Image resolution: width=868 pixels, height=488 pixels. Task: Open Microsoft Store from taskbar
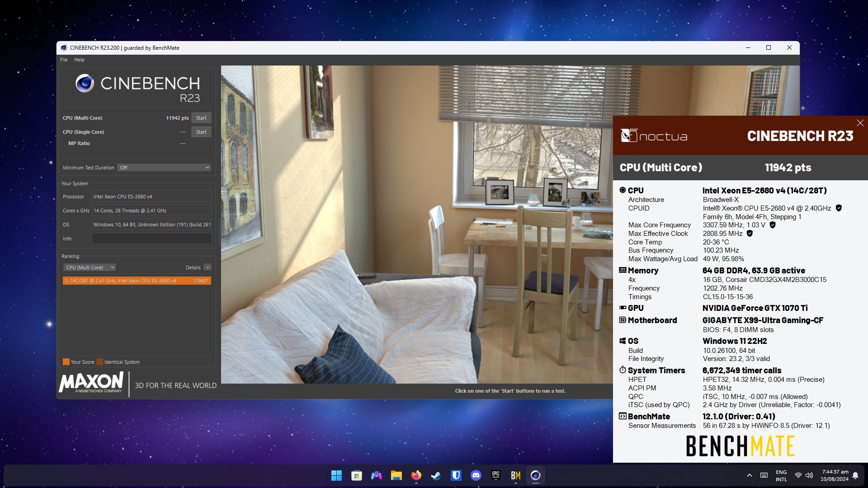tap(357, 475)
